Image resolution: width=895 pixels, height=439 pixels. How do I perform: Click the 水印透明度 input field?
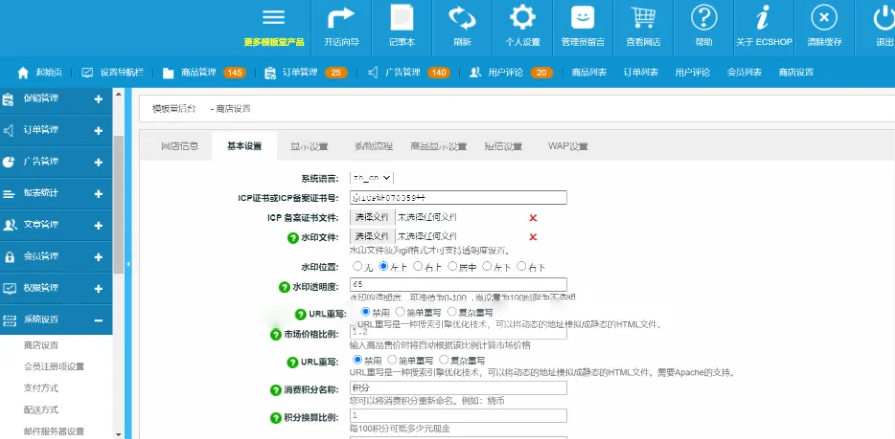point(458,284)
